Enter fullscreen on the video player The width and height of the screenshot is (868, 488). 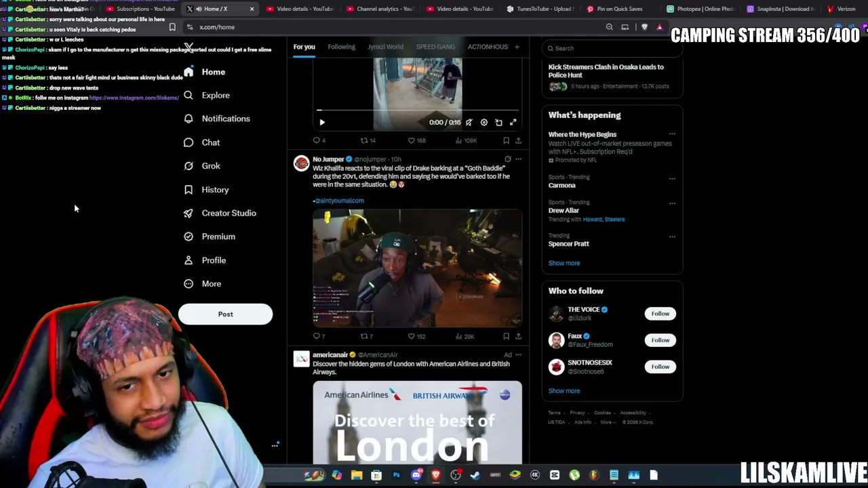pos(513,123)
